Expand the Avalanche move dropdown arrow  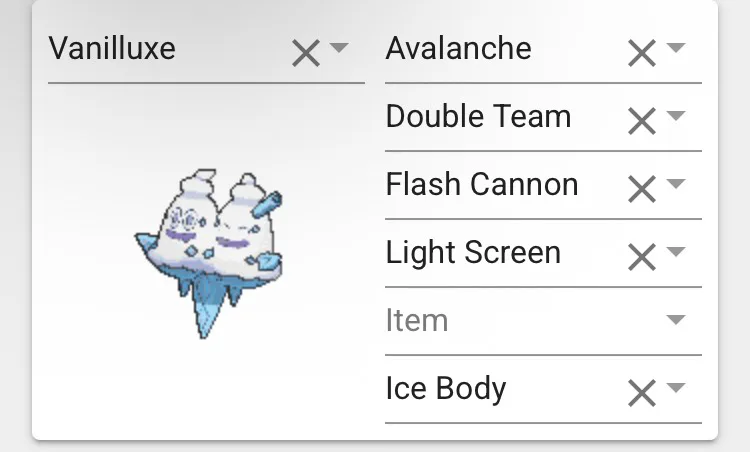click(676, 48)
